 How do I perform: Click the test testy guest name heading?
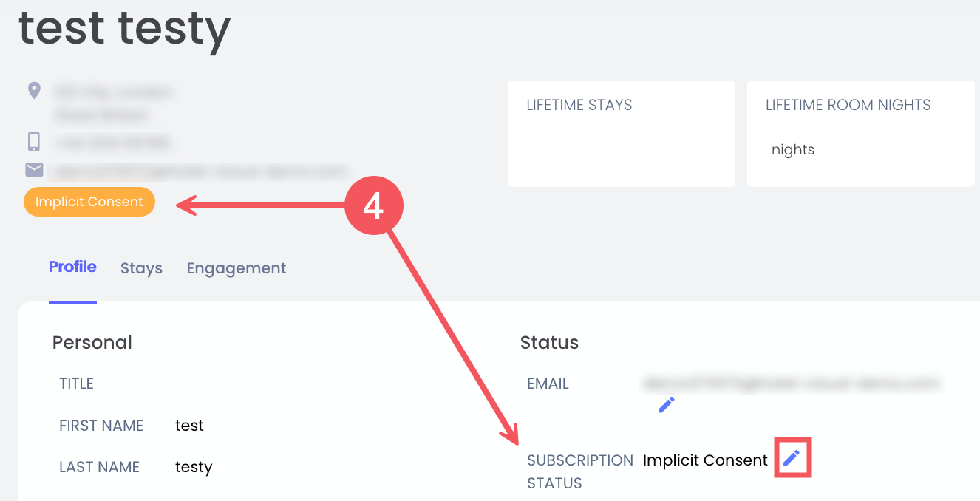click(x=124, y=28)
